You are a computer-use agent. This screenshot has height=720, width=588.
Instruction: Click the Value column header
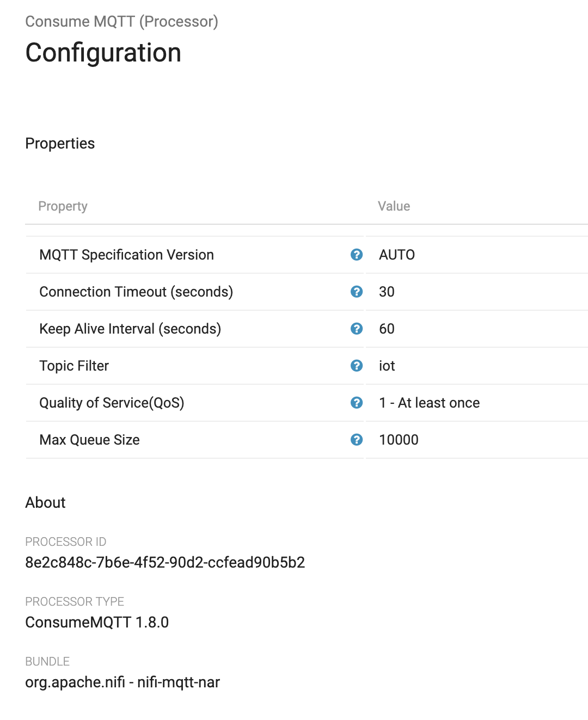[394, 206]
